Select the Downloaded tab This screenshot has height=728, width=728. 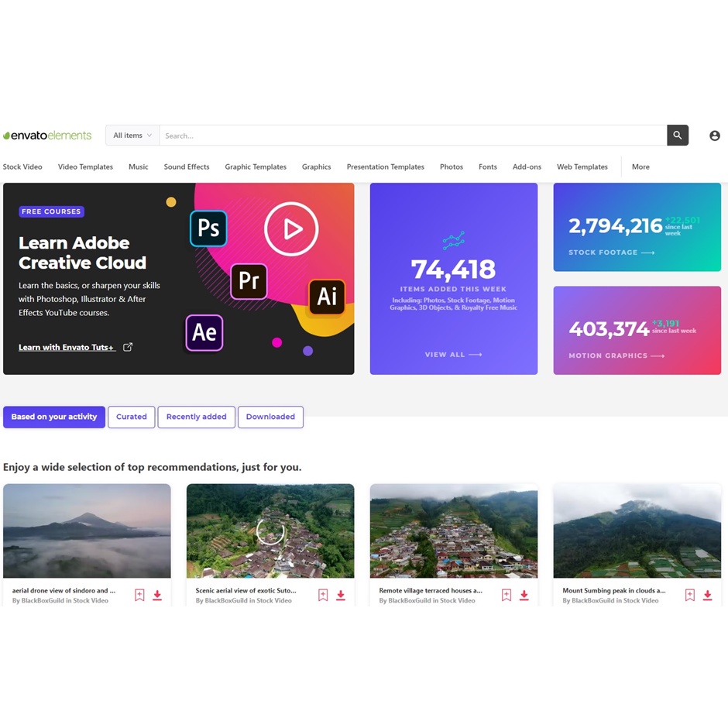pyautogui.click(x=270, y=417)
